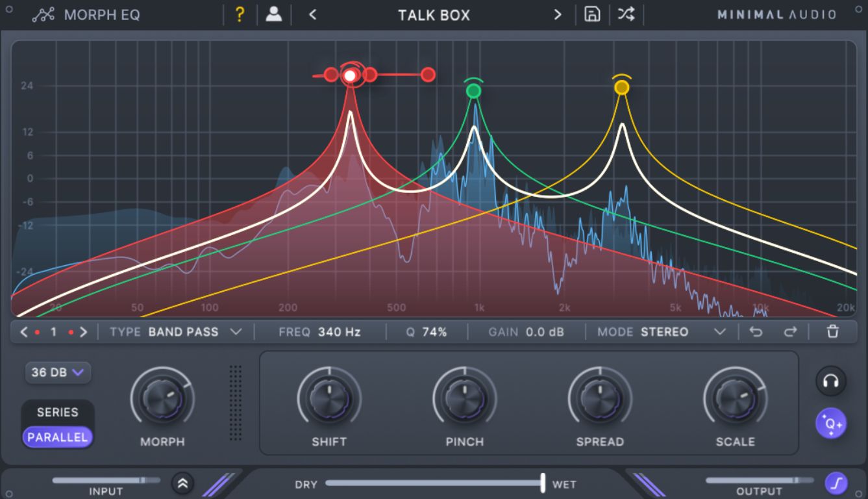
Task: Click the Morph EQ logo icon
Action: click(43, 15)
